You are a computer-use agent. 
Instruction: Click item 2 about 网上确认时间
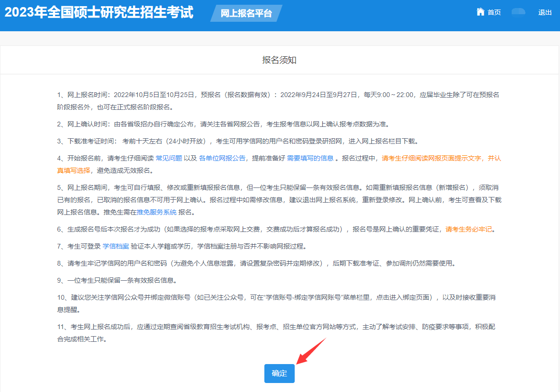point(223,124)
